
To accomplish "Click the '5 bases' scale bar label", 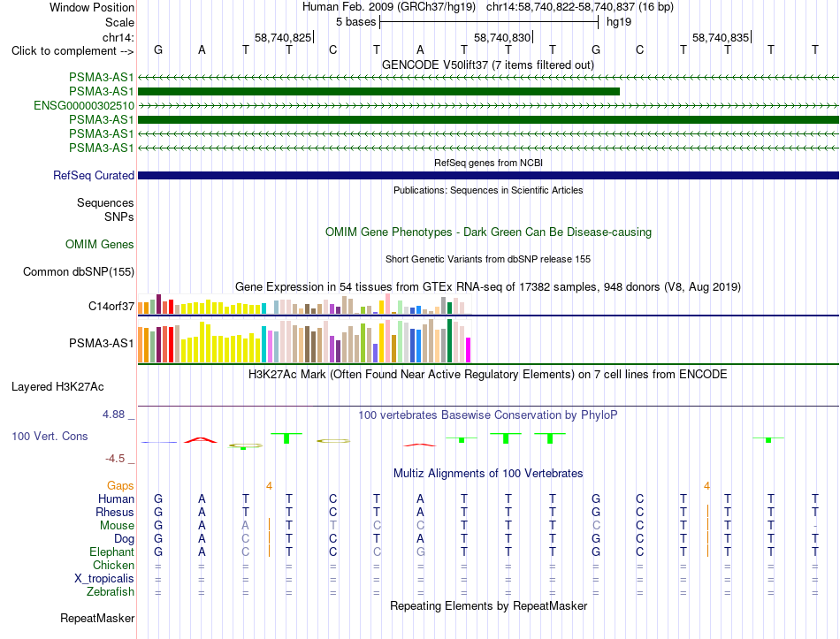I will coord(355,22).
